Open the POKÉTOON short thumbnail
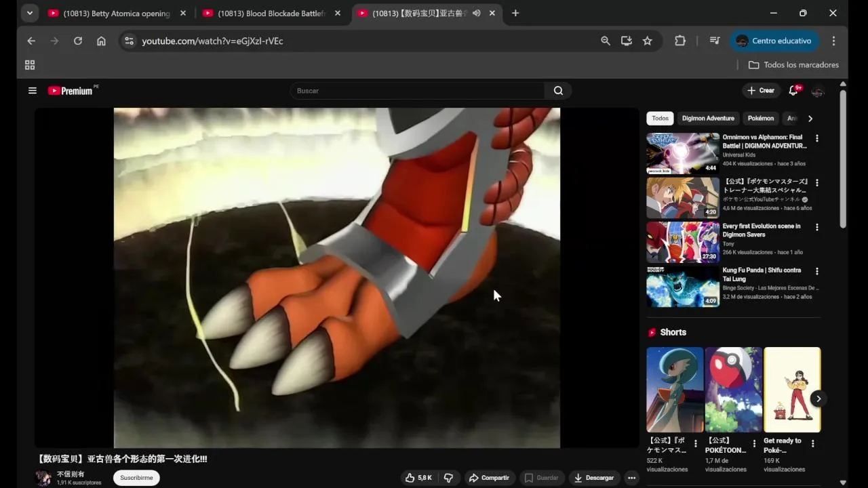868x488 pixels. pos(734,390)
